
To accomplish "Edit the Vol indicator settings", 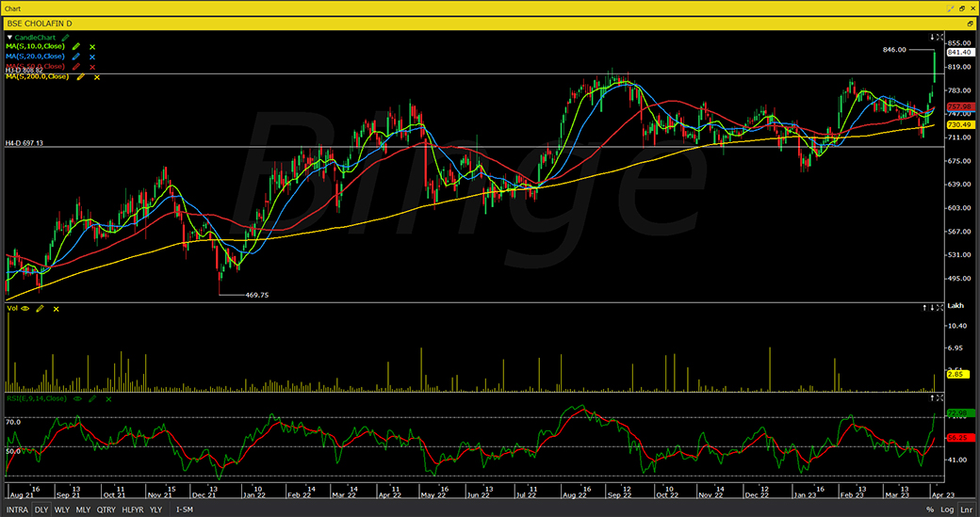I will point(40,309).
